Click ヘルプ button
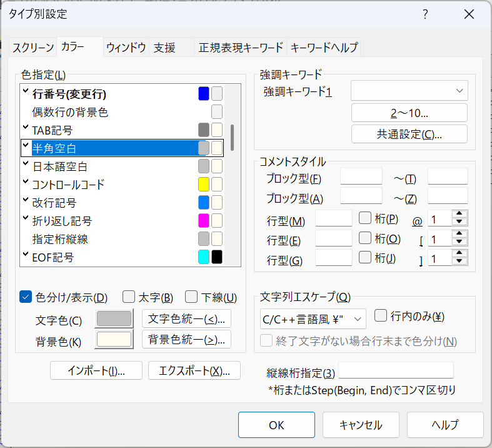The height and width of the screenshot is (448, 492). [445, 425]
